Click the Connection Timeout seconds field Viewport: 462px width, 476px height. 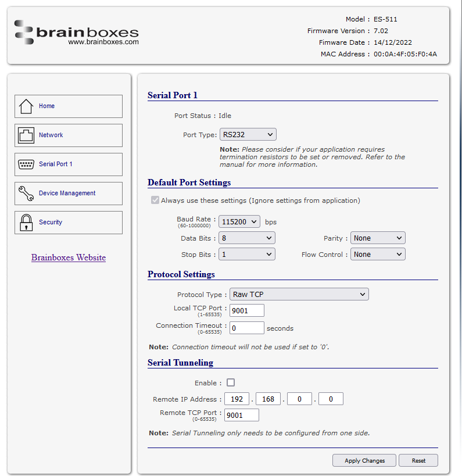click(247, 328)
